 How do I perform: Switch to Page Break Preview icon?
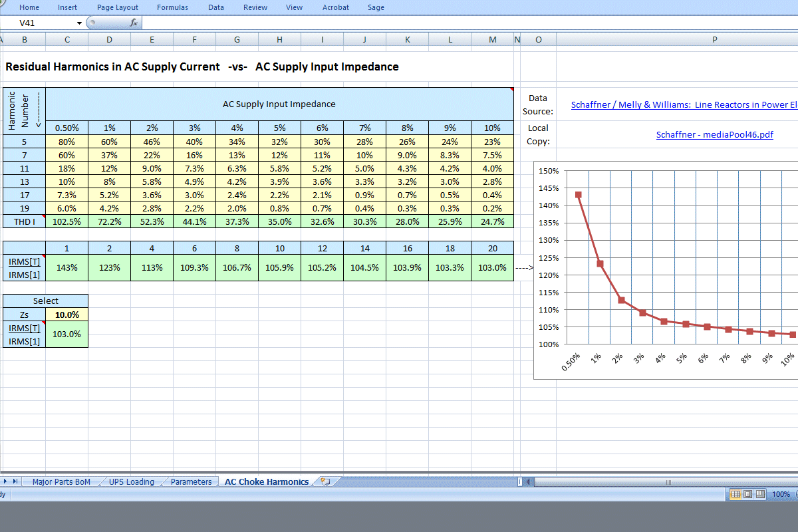[x=759, y=494]
